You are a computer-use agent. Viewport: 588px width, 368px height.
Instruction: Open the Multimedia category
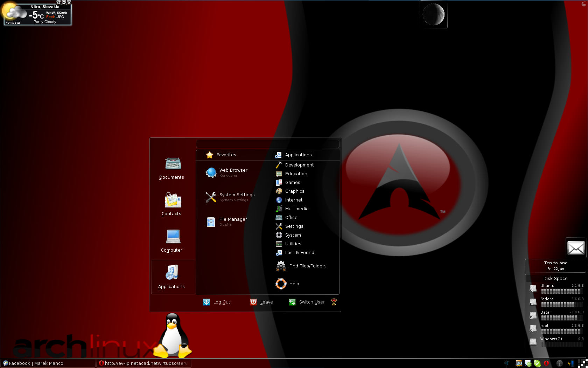pyautogui.click(x=292, y=209)
